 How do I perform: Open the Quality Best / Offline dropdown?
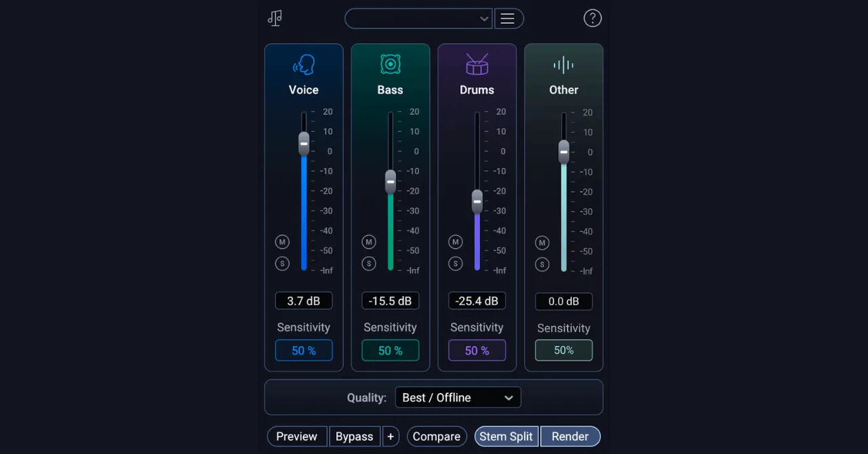point(458,398)
